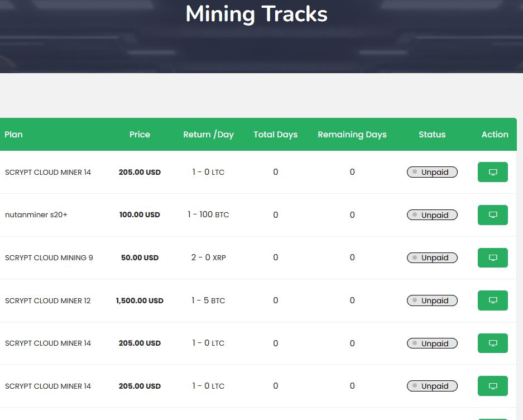Screen dimensions: 523x420
Task: Click Unpaid badge in the third SCRYPT CLOUD MINER 14 row
Action: (432, 386)
